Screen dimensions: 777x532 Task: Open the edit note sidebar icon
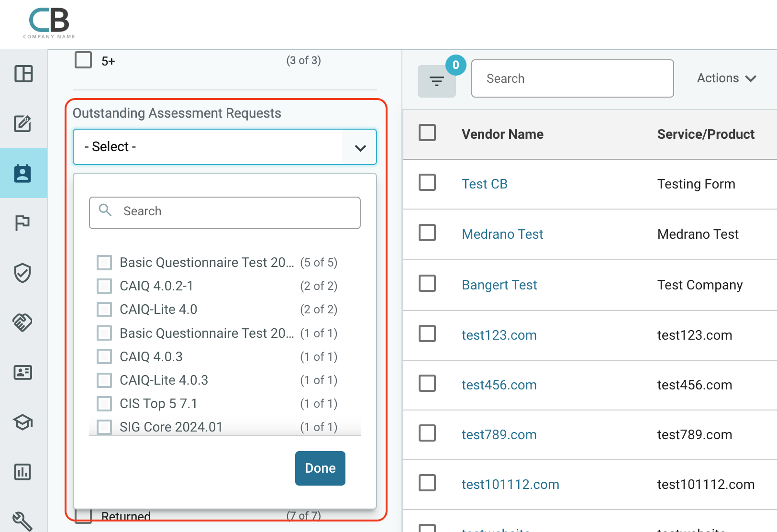pyautogui.click(x=22, y=123)
